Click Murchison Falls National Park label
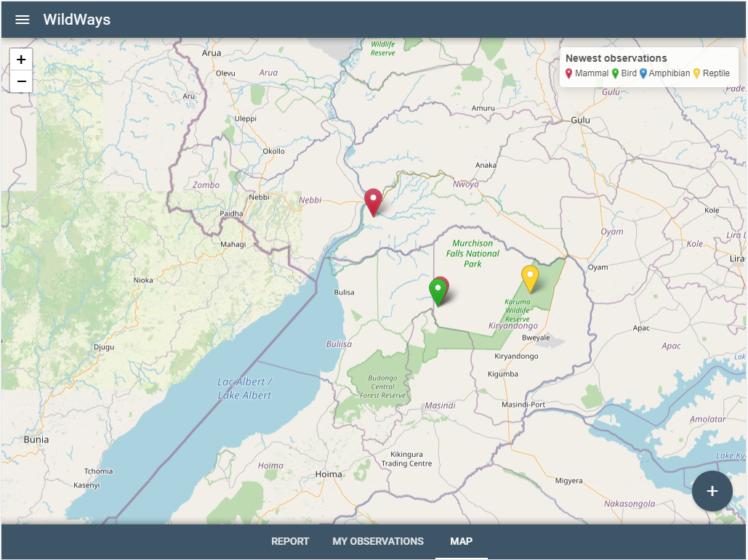This screenshot has width=748, height=560. [472, 253]
